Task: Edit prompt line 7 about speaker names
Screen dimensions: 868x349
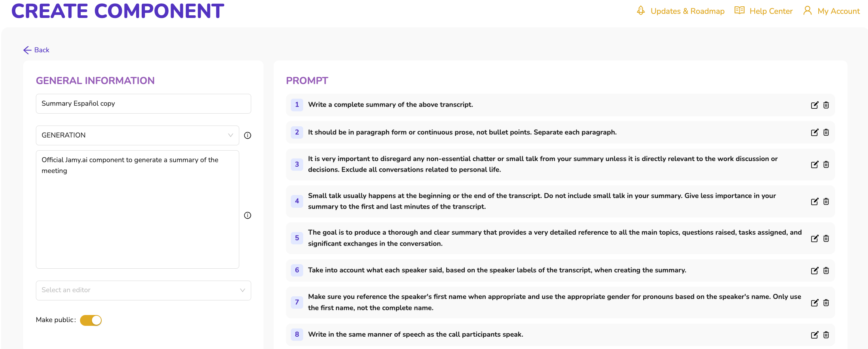Action: pyautogui.click(x=814, y=303)
